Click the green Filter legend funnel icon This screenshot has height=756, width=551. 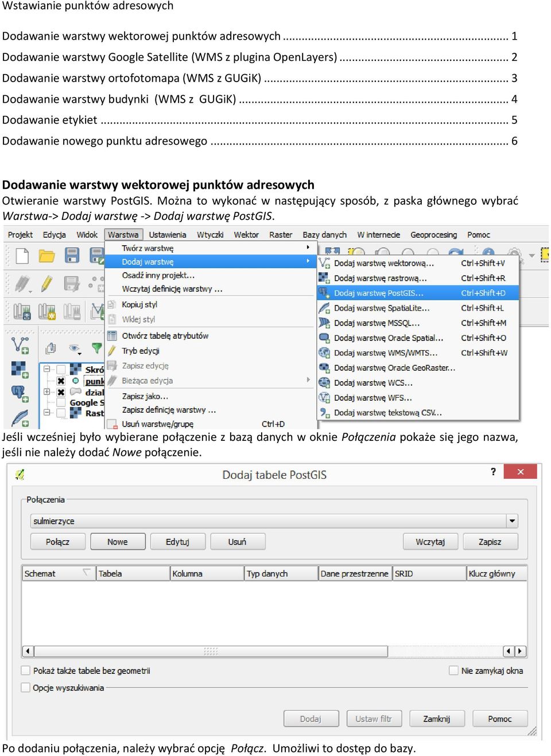96,348
